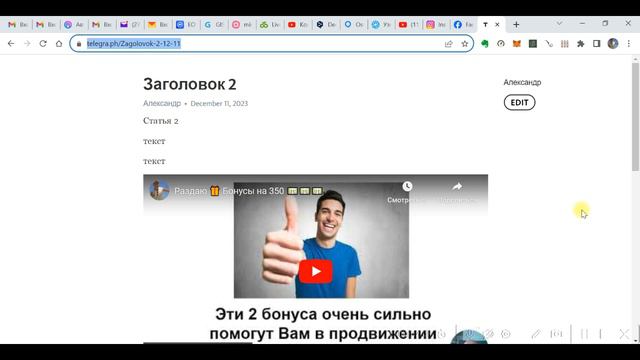The height and width of the screenshot is (360, 640).
Task: Open the Chrome three-dot menu
Action: [x=629, y=44]
